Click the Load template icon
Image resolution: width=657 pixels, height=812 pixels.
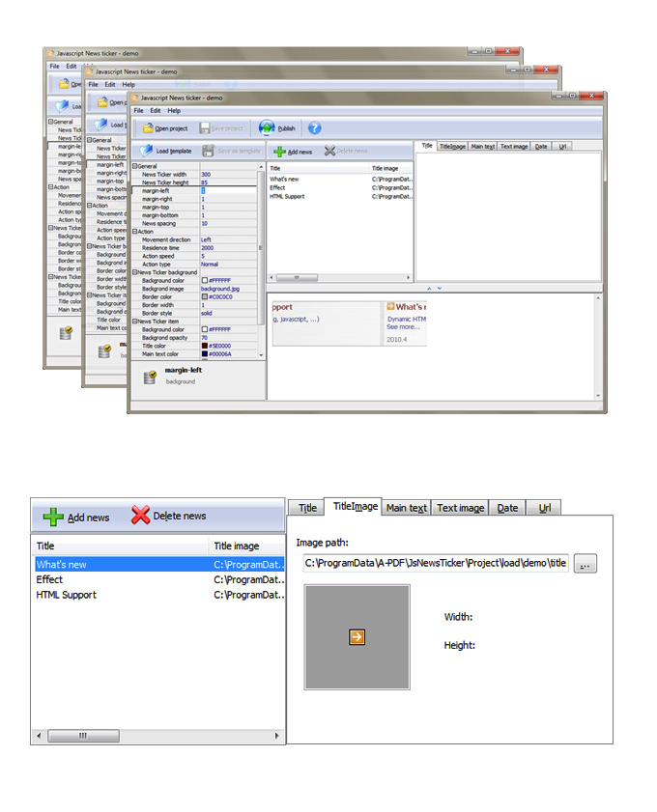coord(147,152)
